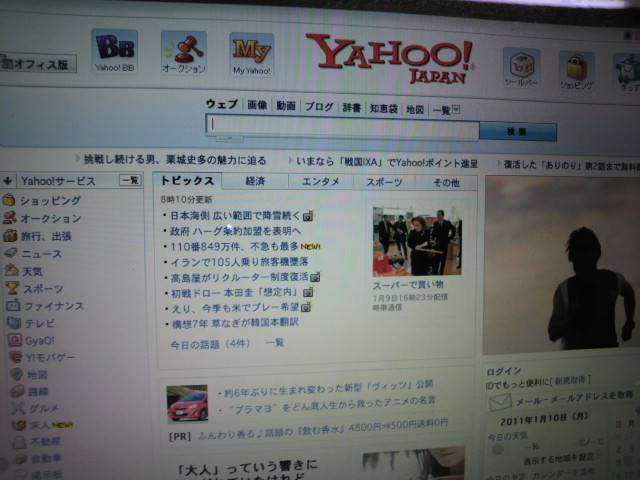Select the 動画 search tab

click(x=286, y=106)
